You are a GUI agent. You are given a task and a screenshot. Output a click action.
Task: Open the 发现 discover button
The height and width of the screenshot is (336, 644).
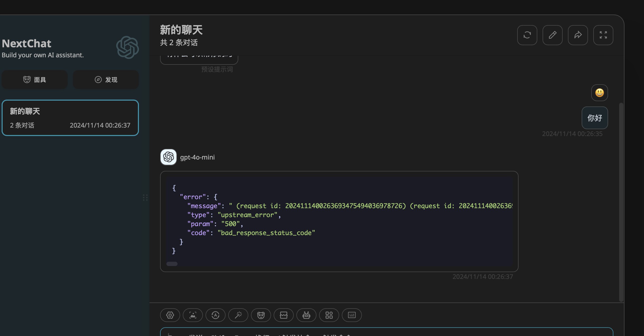pos(106,80)
